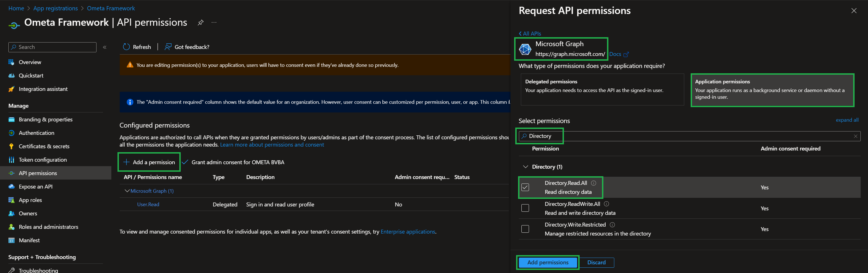Image resolution: width=868 pixels, height=273 pixels.
Task: Open the Enterprise applications link
Action: (408, 232)
